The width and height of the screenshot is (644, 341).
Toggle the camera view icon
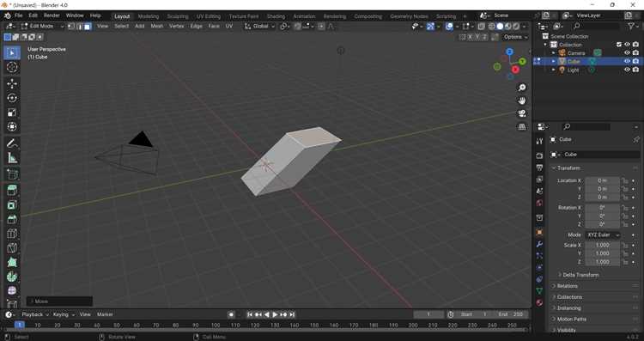(521, 113)
